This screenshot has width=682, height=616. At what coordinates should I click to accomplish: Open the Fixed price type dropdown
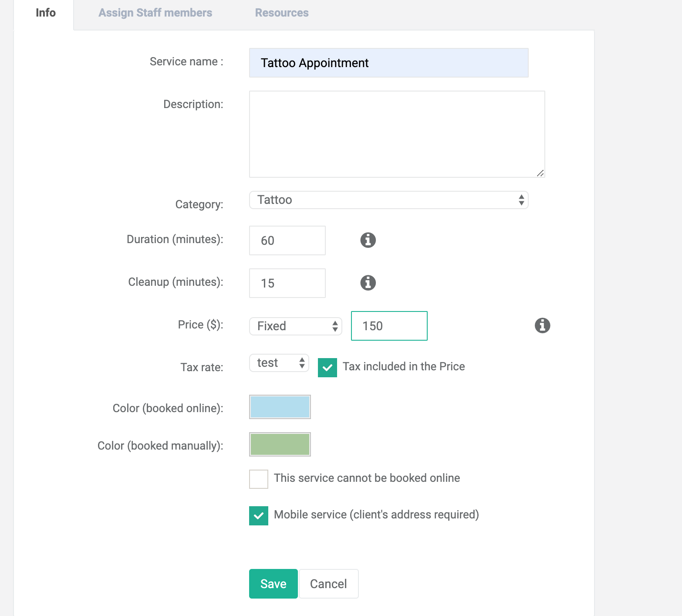pyautogui.click(x=296, y=326)
